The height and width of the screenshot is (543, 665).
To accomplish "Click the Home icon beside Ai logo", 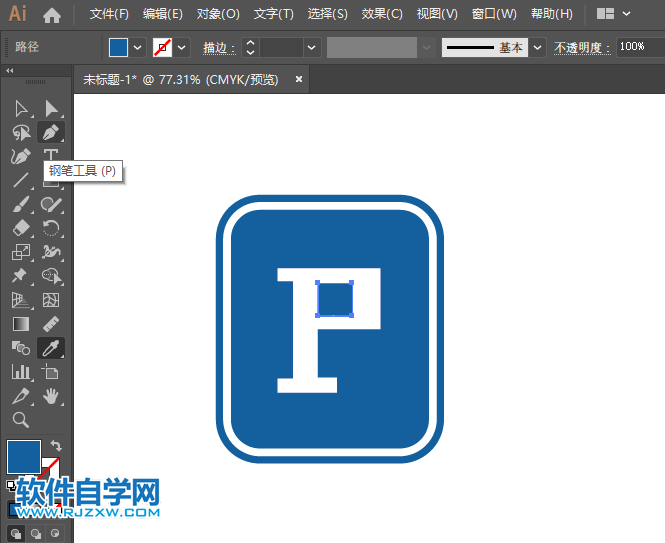I will pos(52,15).
